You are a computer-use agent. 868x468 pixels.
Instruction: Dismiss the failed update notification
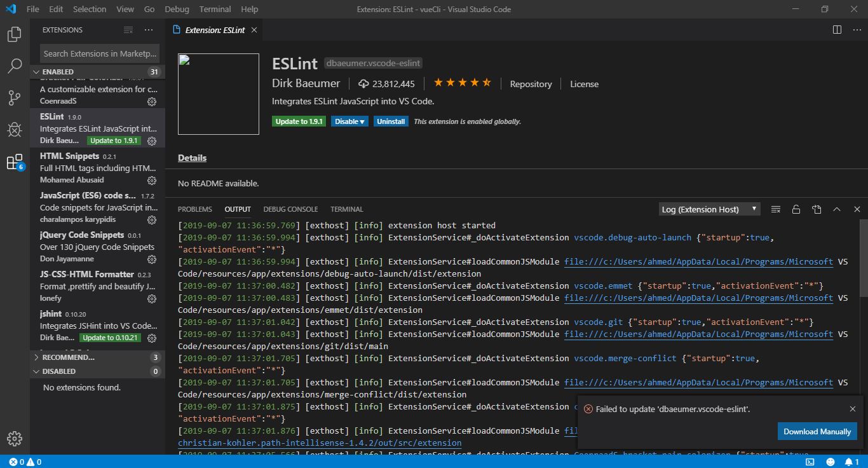[x=853, y=409]
